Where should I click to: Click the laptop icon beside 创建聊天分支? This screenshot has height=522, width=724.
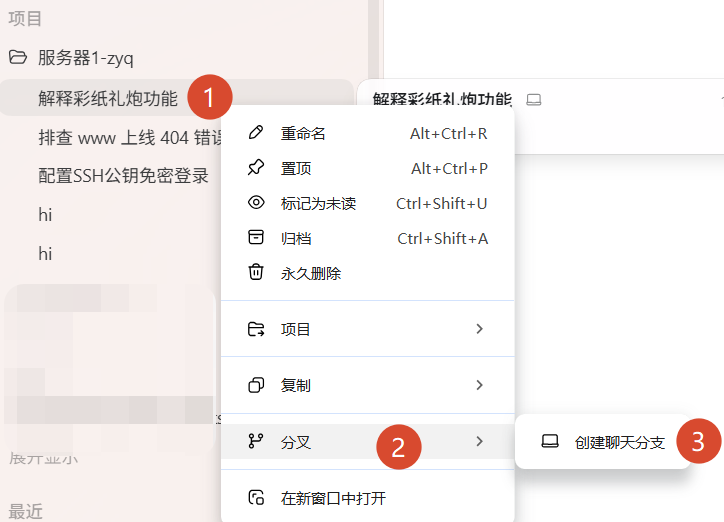click(549, 442)
